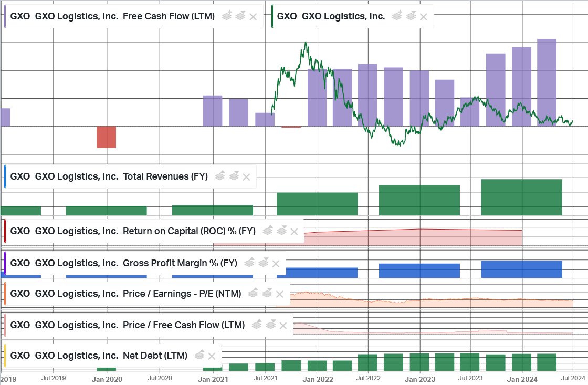
Task: Move the Price / Earnings (NTM) pane up
Action: (x=253, y=293)
